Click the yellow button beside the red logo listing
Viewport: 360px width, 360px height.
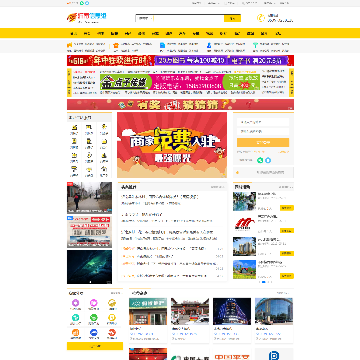[x=287, y=231]
